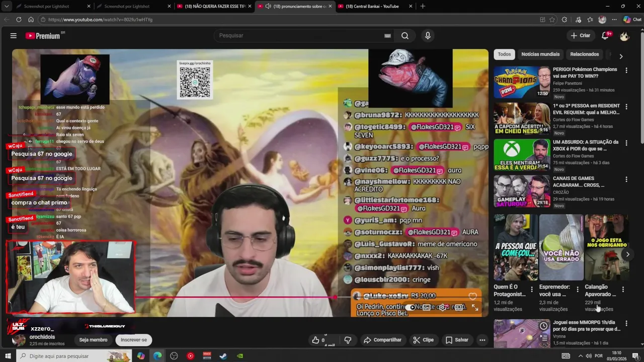Toggle subtitles in the player

(426, 307)
